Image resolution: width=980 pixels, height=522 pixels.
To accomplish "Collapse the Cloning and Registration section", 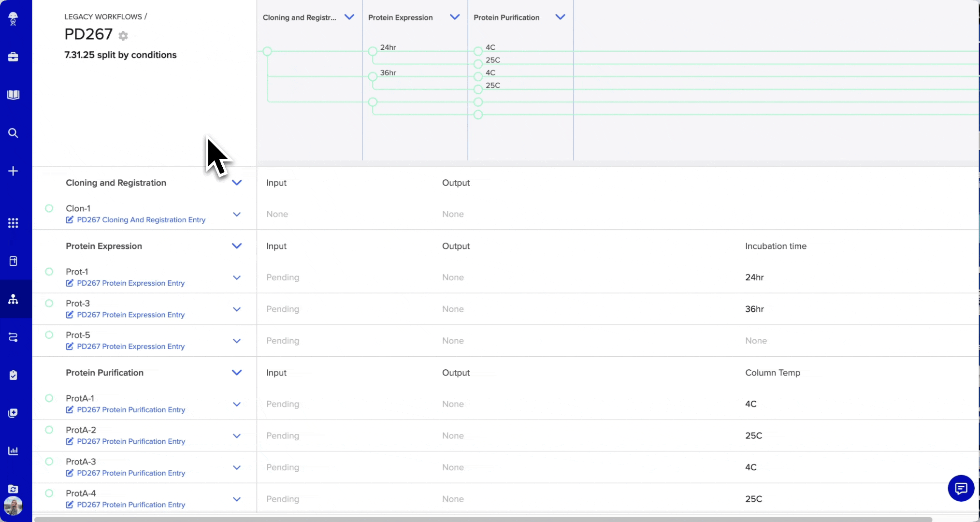I will pos(237,183).
